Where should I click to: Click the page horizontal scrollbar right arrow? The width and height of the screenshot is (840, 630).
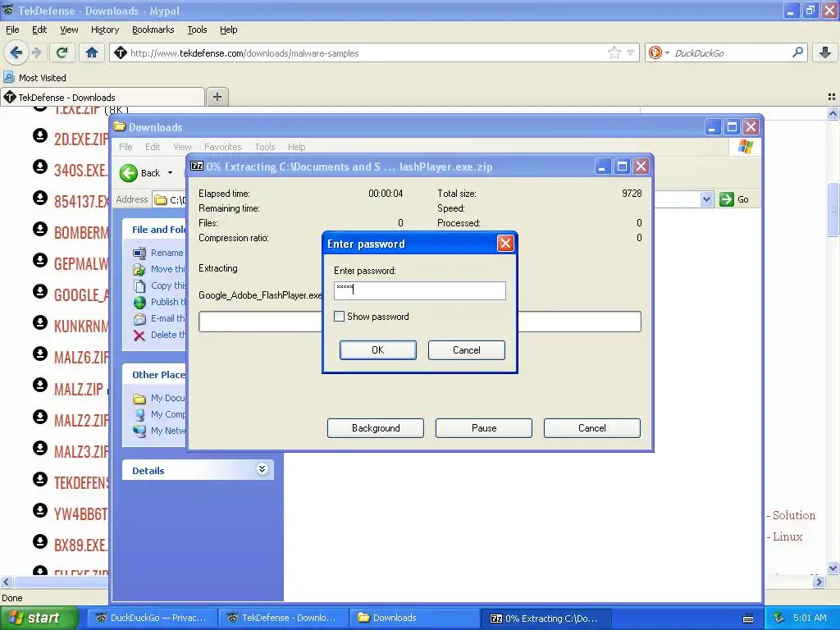819,582
